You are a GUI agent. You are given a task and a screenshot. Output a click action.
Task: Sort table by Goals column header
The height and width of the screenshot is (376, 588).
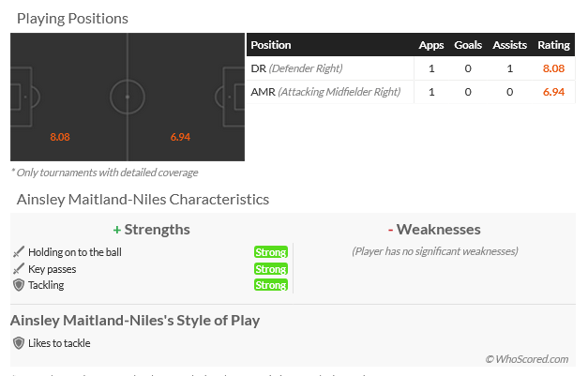[468, 45]
